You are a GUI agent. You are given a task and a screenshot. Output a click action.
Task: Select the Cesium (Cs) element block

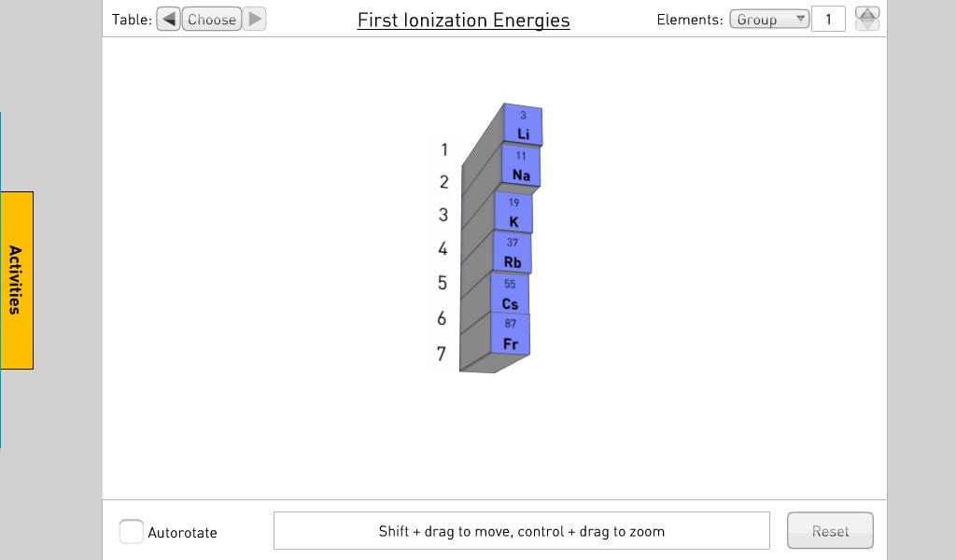(x=510, y=295)
